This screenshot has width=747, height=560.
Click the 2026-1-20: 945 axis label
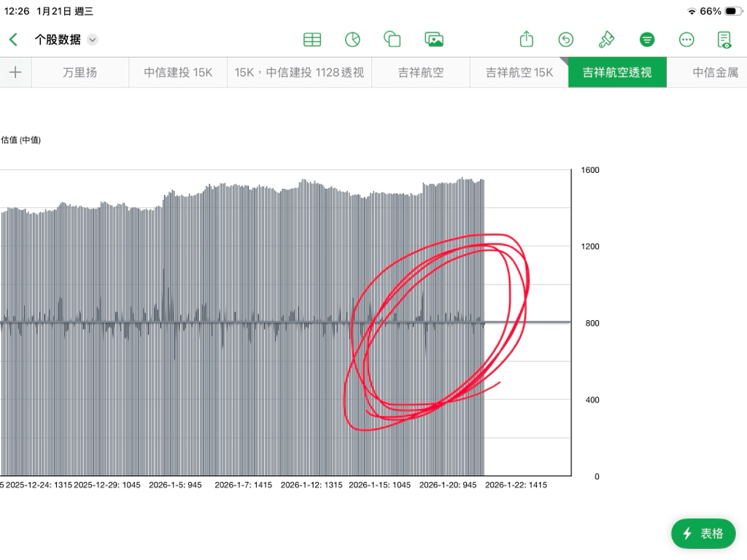click(x=448, y=485)
